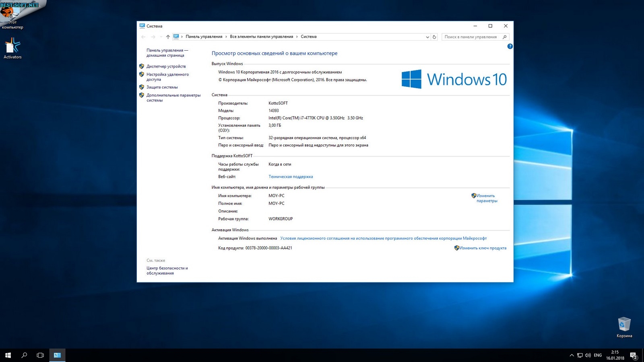Screen dimensions: 644x362
Task: Click manufacturer value KottoSOFT
Action: coord(278,103)
